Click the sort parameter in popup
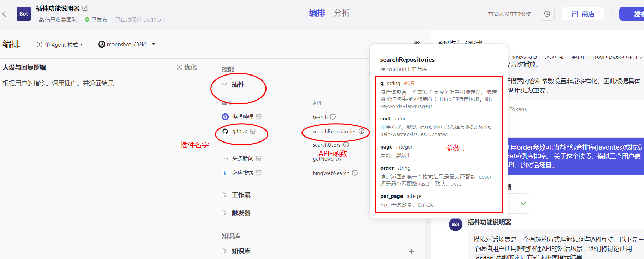This screenshot has height=259, width=644. [385, 119]
